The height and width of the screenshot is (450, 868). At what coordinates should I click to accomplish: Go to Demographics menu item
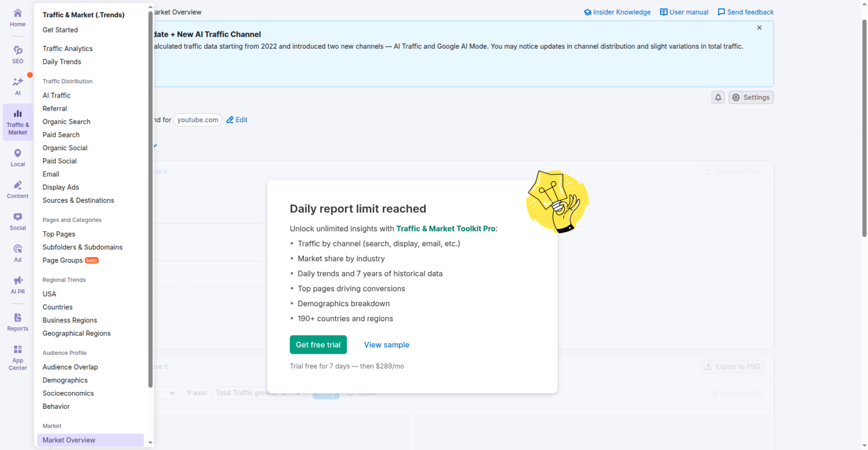point(65,380)
